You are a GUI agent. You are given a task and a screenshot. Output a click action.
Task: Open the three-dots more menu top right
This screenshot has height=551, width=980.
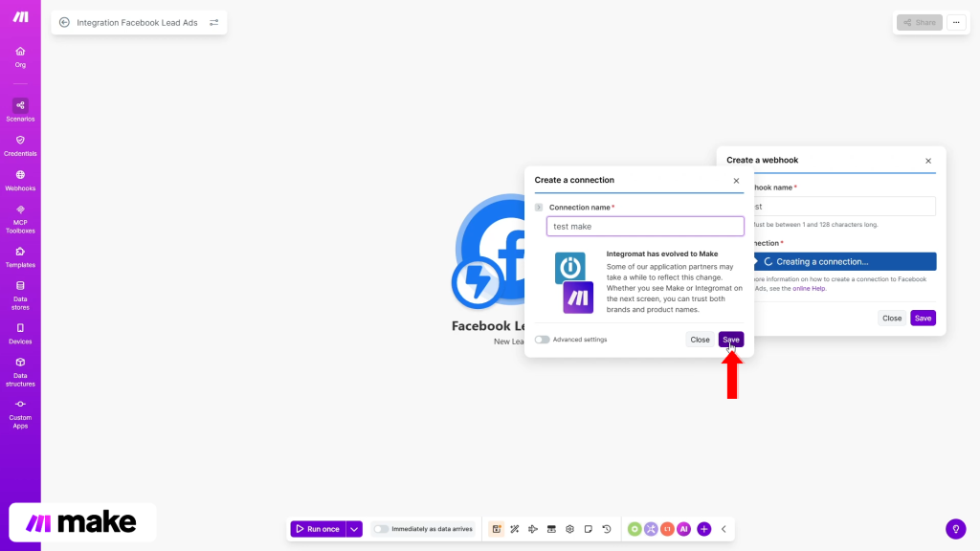tap(956, 23)
